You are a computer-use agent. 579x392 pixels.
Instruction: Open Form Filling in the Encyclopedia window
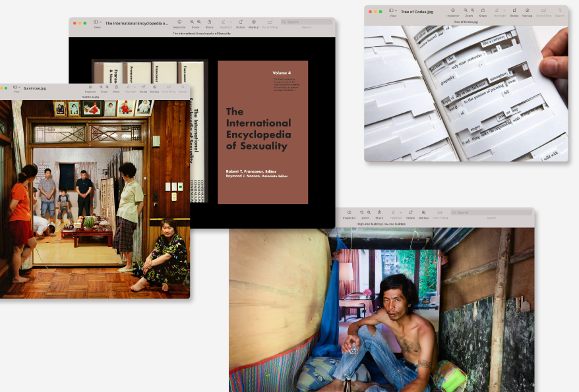click(270, 22)
